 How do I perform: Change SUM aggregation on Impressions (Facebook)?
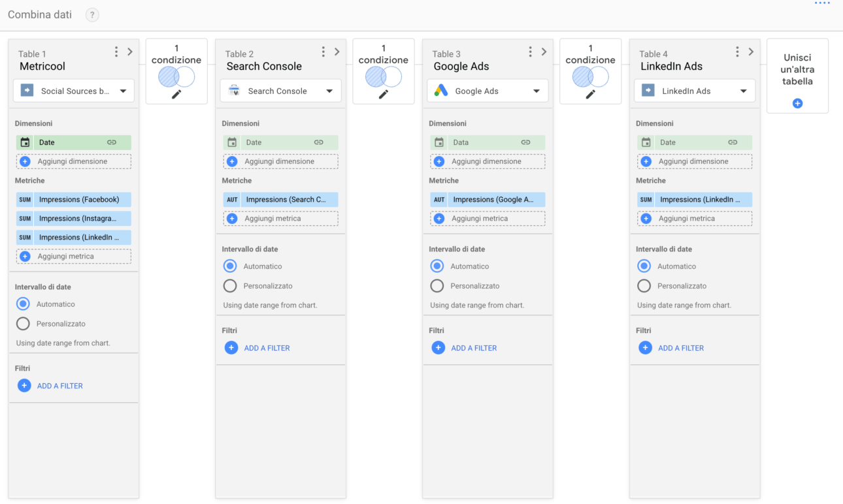[25, 200]
